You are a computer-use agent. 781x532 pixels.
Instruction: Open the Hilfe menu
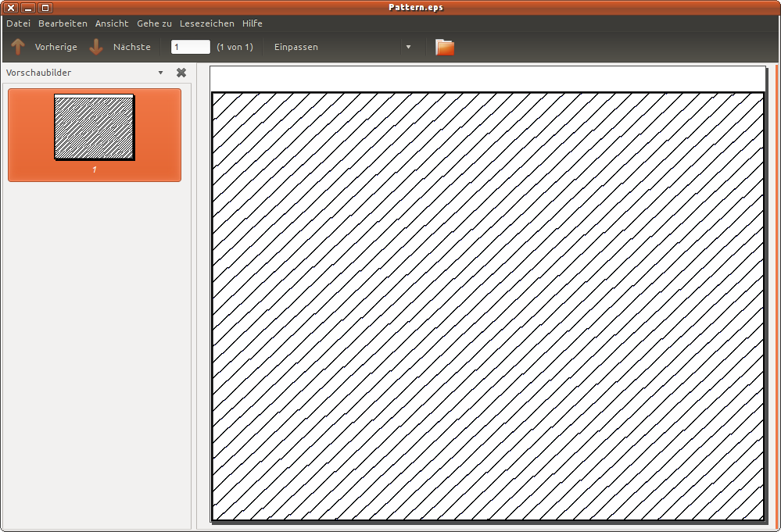pyautogui.click(x=253, y=23)
